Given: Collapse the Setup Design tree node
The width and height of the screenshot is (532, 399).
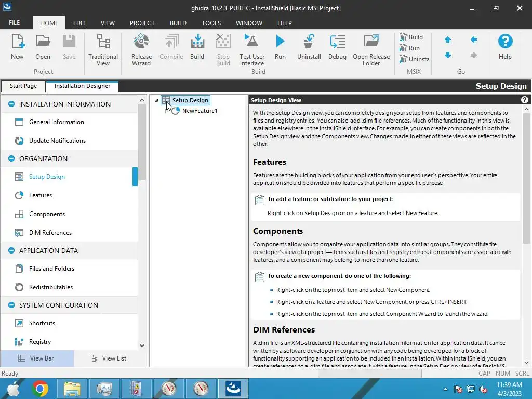Looking at the screenshot, I should coord(156,100).
